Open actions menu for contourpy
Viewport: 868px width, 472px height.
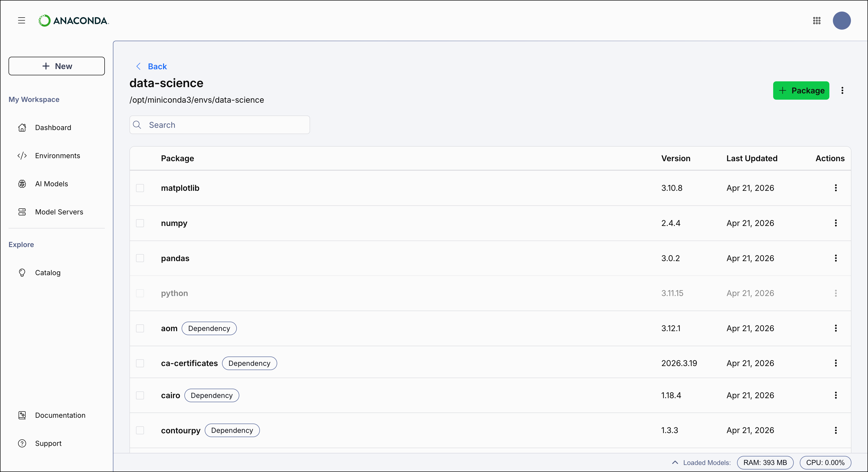pyautogui.click(x=836, y=430)
